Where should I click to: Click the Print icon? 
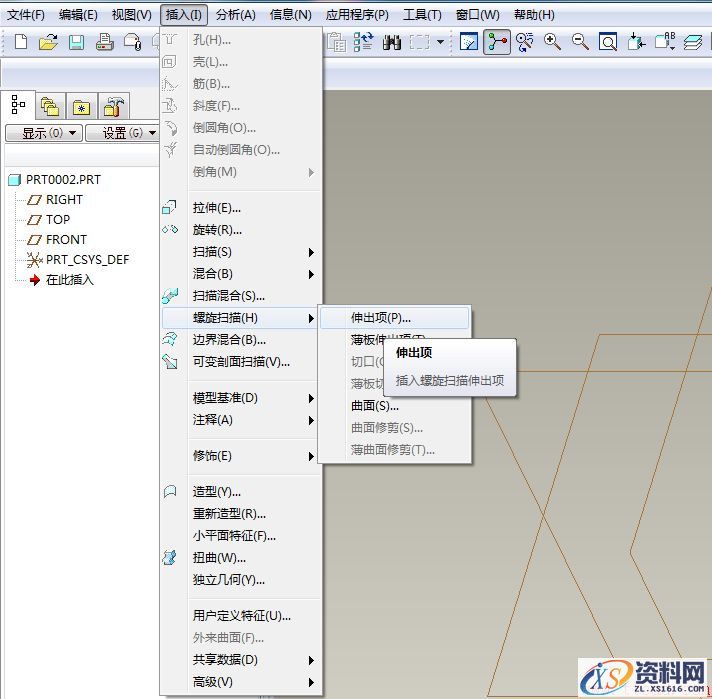click(104, 42)
